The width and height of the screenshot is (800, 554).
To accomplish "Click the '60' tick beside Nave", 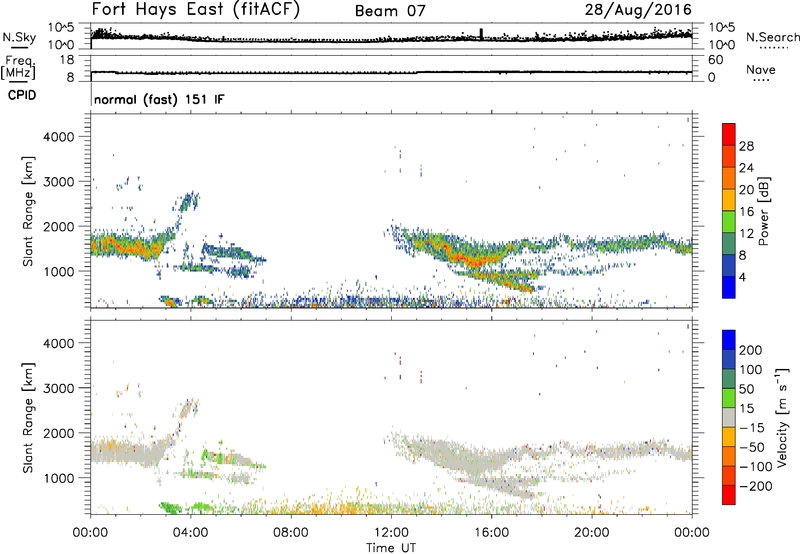I will pos(716,60).
